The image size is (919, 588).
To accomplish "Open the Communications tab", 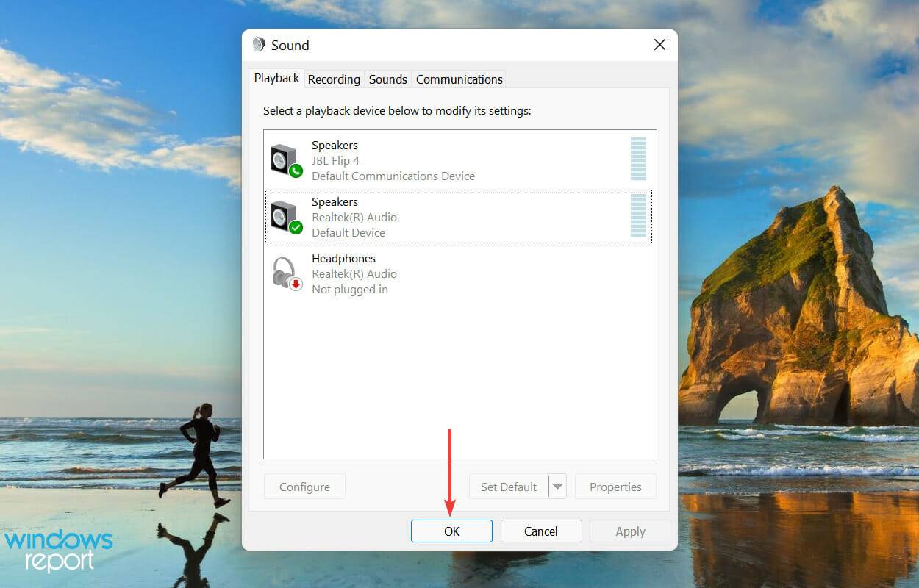I will [x=459, y=79].
